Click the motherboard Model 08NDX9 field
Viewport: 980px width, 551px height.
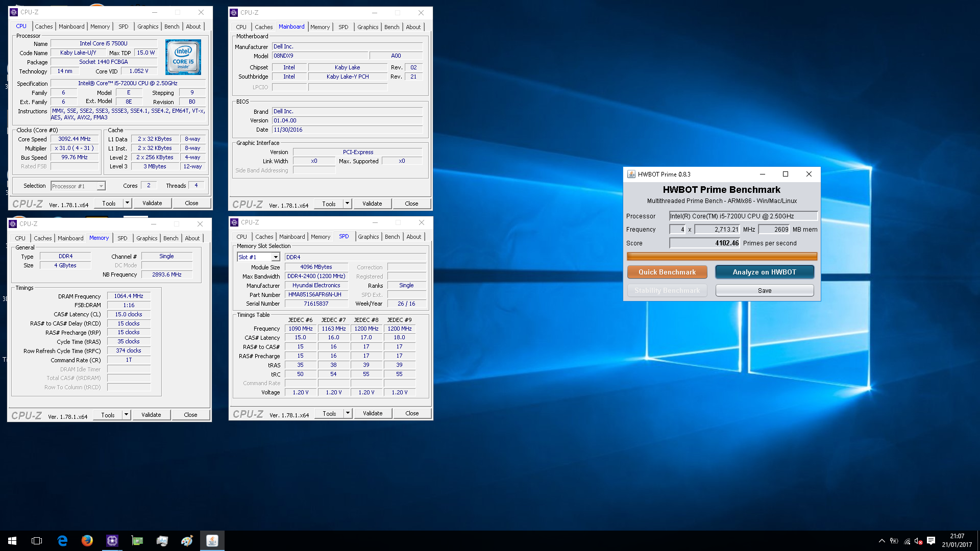320,56
